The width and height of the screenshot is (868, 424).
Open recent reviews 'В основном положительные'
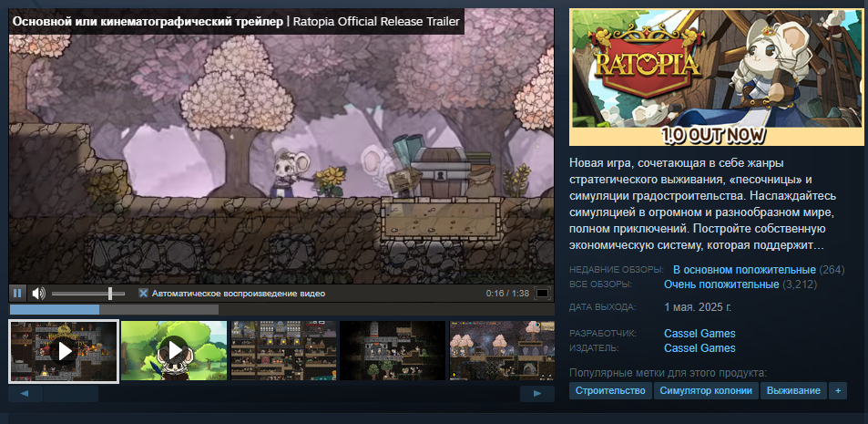pos(744,270)
